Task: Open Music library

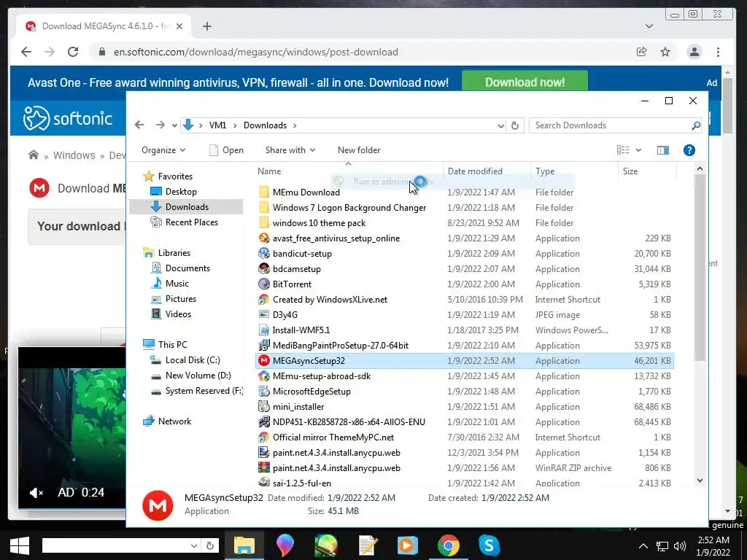Action: pos(177,284)
